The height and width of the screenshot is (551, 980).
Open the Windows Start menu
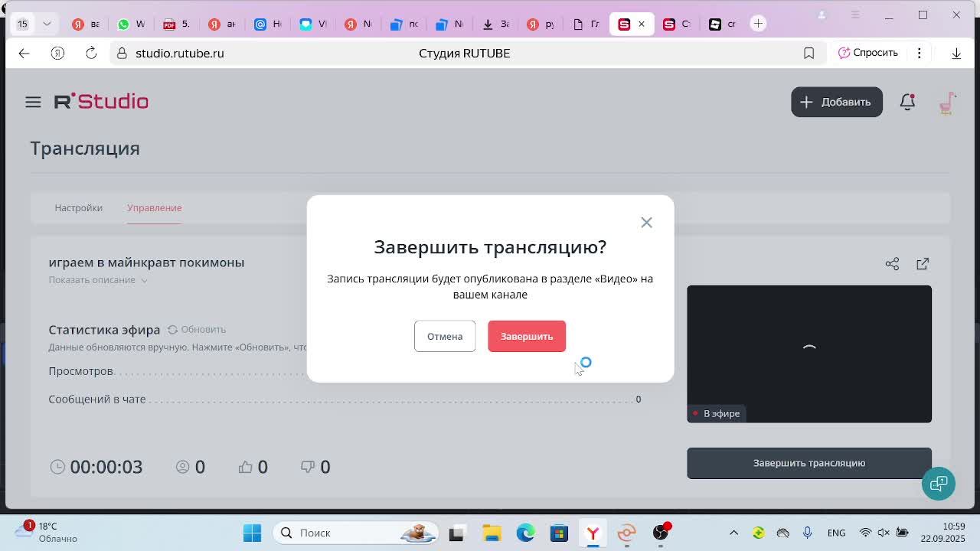[252, 533]
